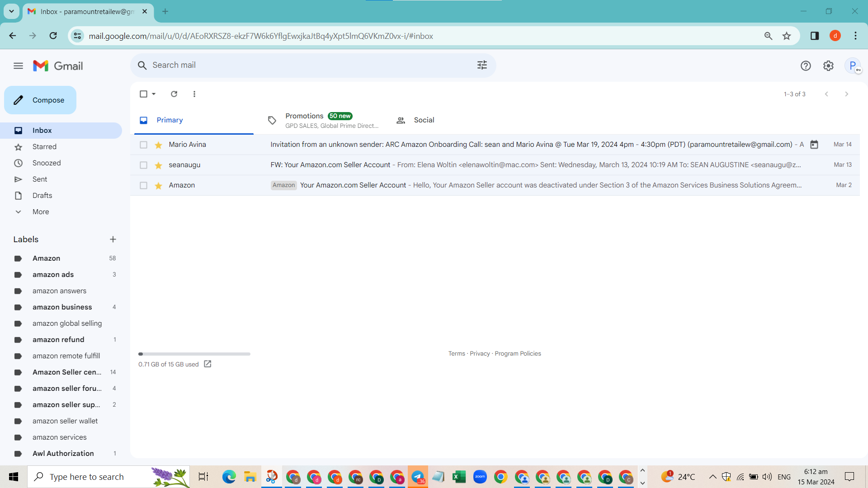
Task: Launch Excel from the taskbar
Action: coord(459,477)
